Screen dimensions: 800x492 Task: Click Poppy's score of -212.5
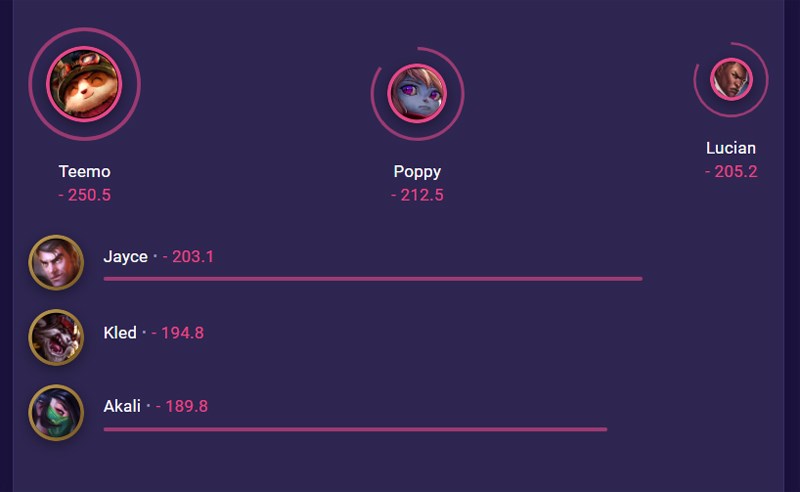click(x=417, y=195)
